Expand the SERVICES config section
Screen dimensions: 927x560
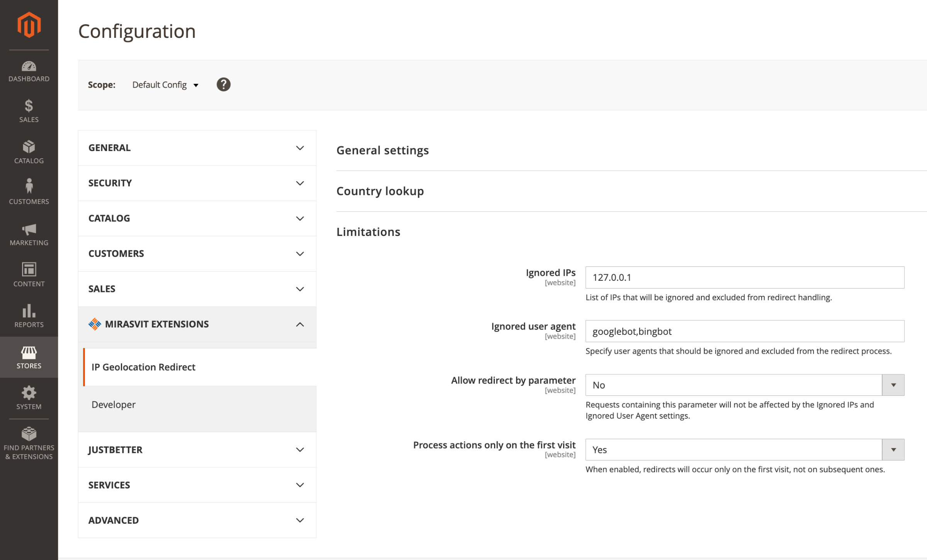[197, 485]
